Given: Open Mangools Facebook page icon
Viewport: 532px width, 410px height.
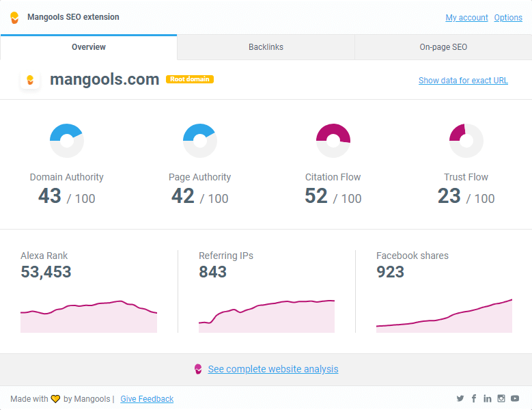Looking at the screenshot, I should click(x=474, y=398).
